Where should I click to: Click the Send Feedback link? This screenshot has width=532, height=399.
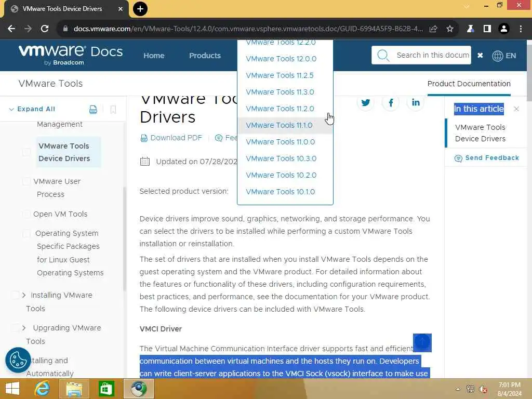(486, 158)
